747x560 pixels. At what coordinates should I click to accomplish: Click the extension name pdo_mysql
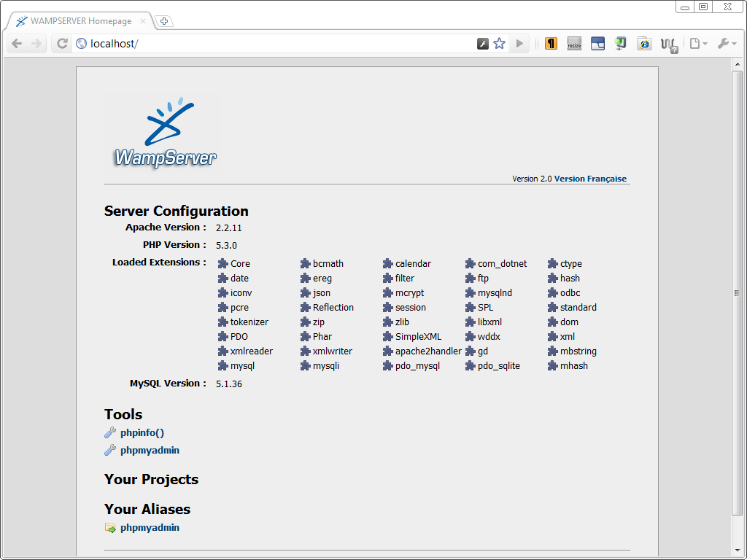tap(417, 366)
